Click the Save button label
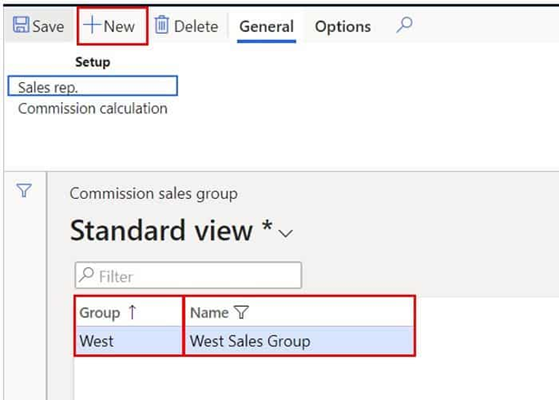Screen dimensions: 559x400 48,26
